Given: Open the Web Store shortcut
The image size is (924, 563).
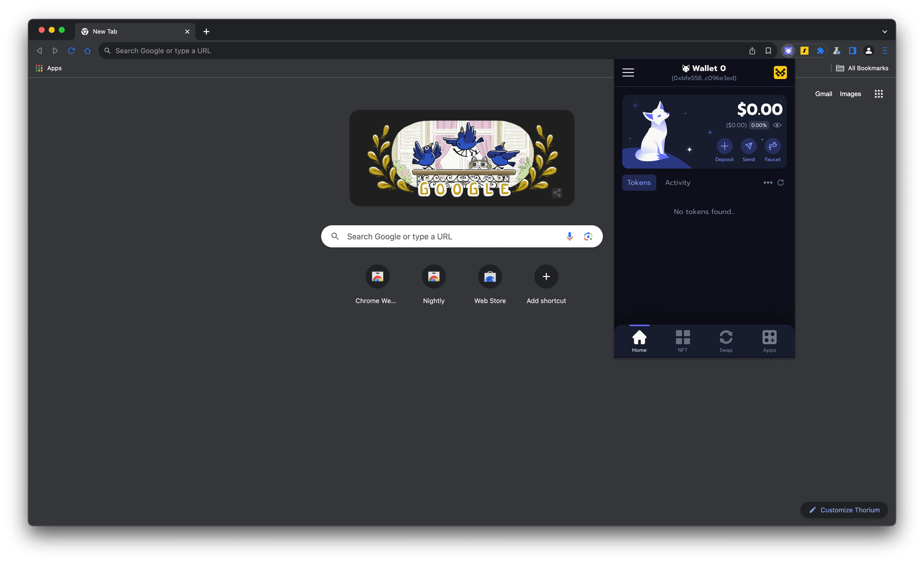Looking at the screenshot, I should (x=490, y=285).
